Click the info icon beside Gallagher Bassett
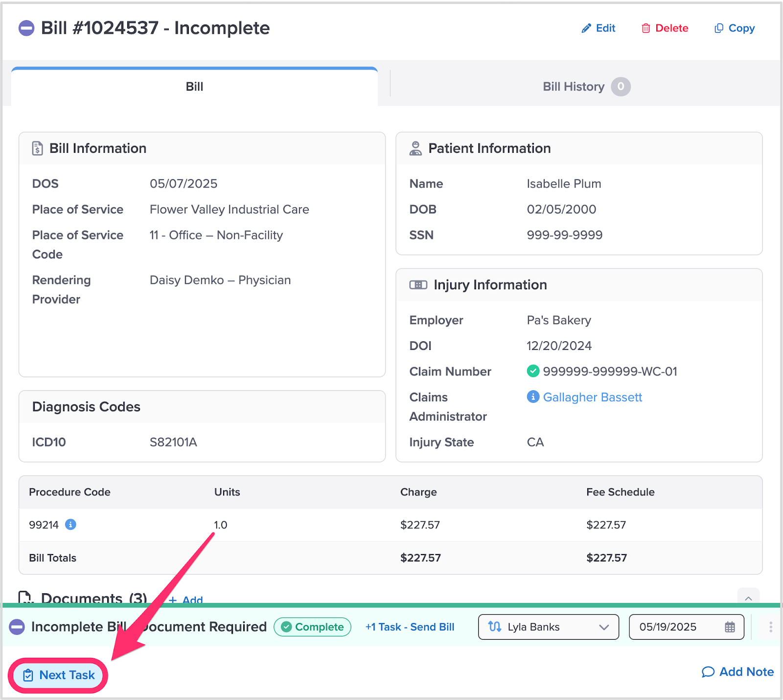The width and height of the screenshot is (783, 700). pyautogui.click(x=533, y=397)
